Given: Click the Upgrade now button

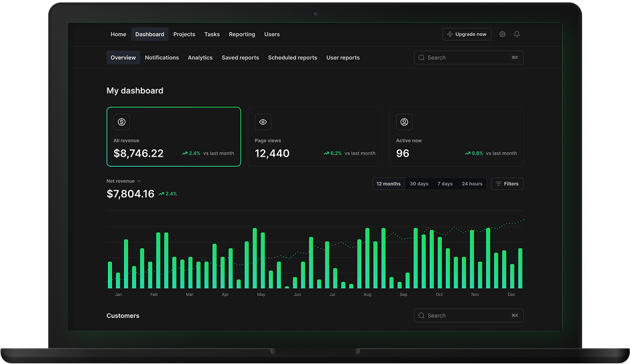Looking at the screenshot, I should pyautogui.click(x=467, y=34).
